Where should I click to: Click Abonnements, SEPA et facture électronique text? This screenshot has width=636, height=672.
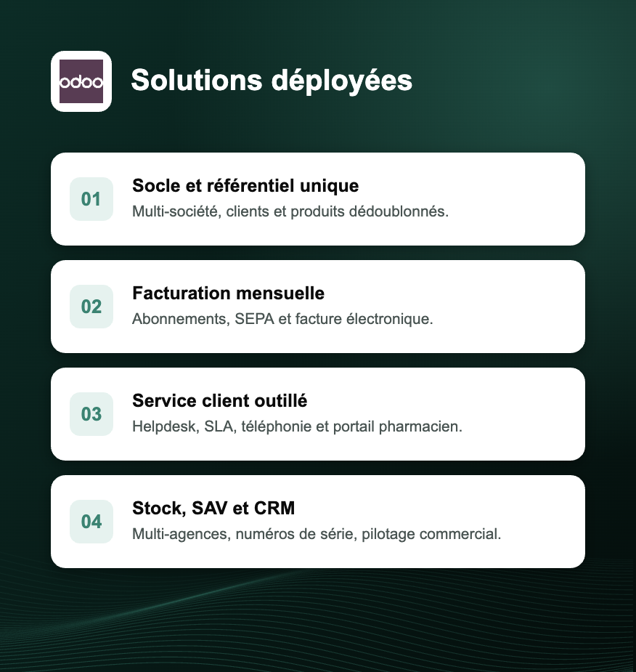point(282,319)
